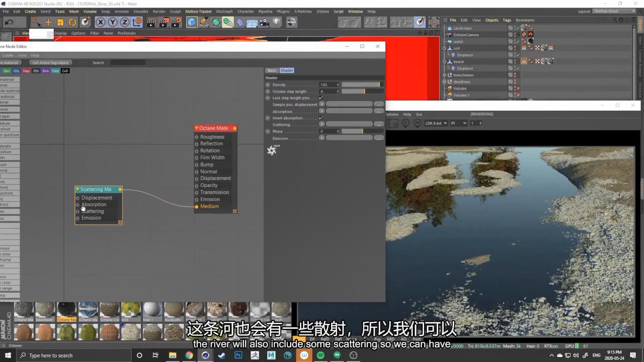Open the MoGraph menu
The height and width of the screenshot is (362, 644).
click(224, 11)
